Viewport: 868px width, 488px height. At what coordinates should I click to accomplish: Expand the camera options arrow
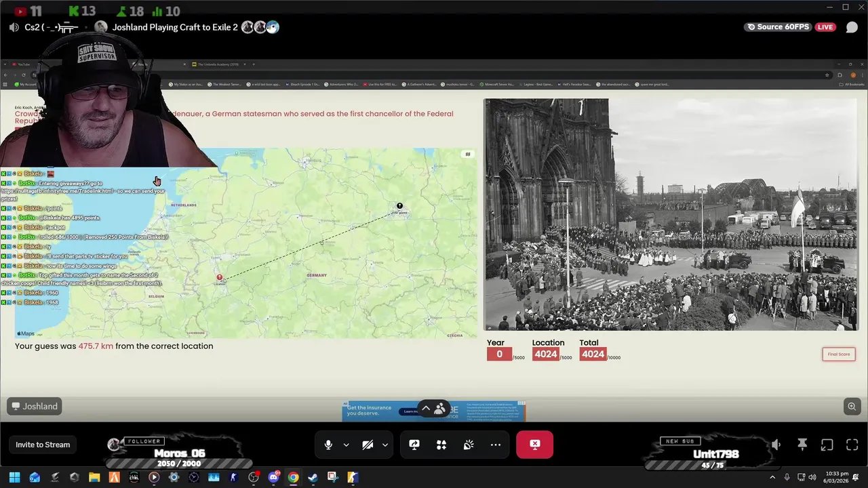(384, 445)
